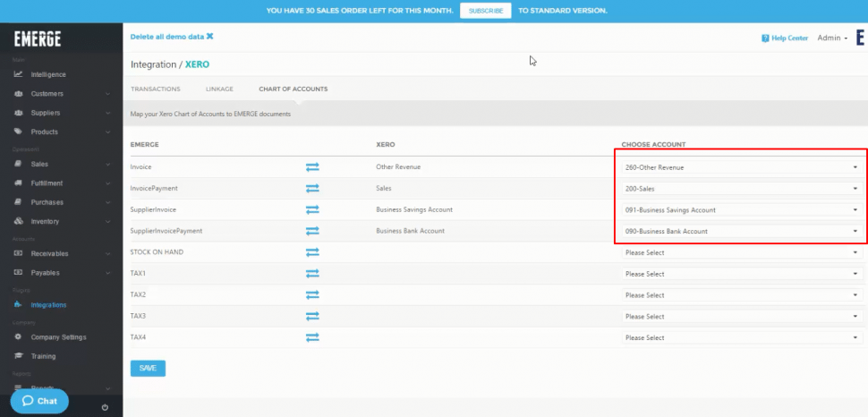Click the Suppliers people icon
The width and height of the screenshot is (868, 417).
coord(18,113)
